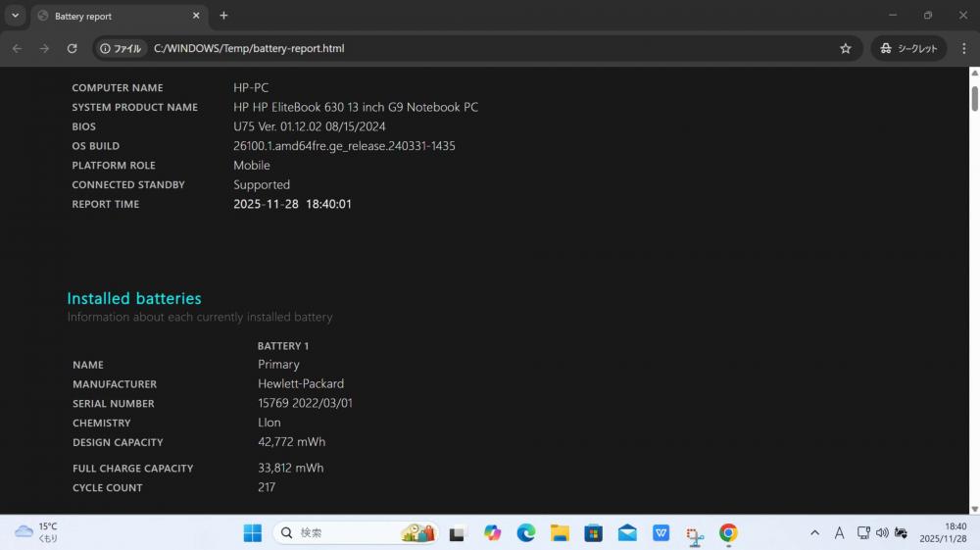The height and width of the screenshot is (550, 980).
Task: Click the HP-PC computer name value
Action: tap(251, 87)
